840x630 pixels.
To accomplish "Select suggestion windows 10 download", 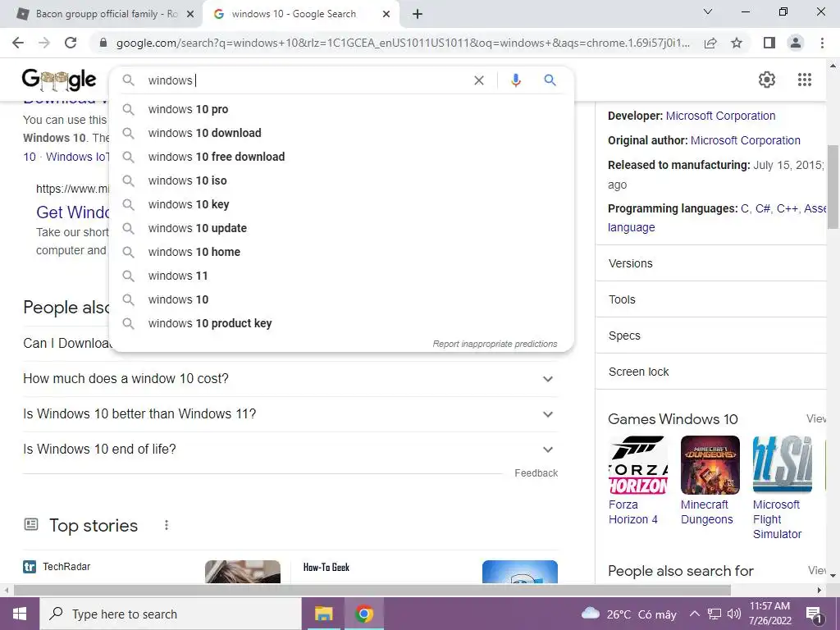I will point(342,133).
